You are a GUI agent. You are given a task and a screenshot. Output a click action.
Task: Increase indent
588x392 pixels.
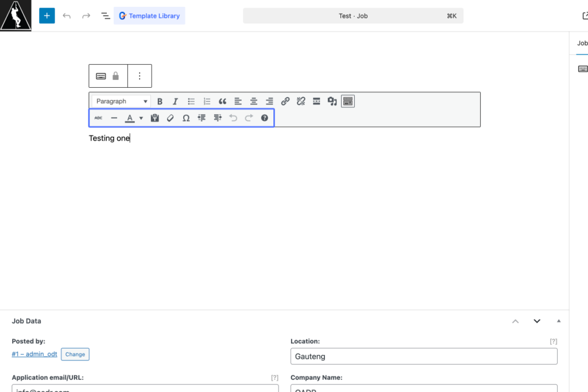coord(218,118)
